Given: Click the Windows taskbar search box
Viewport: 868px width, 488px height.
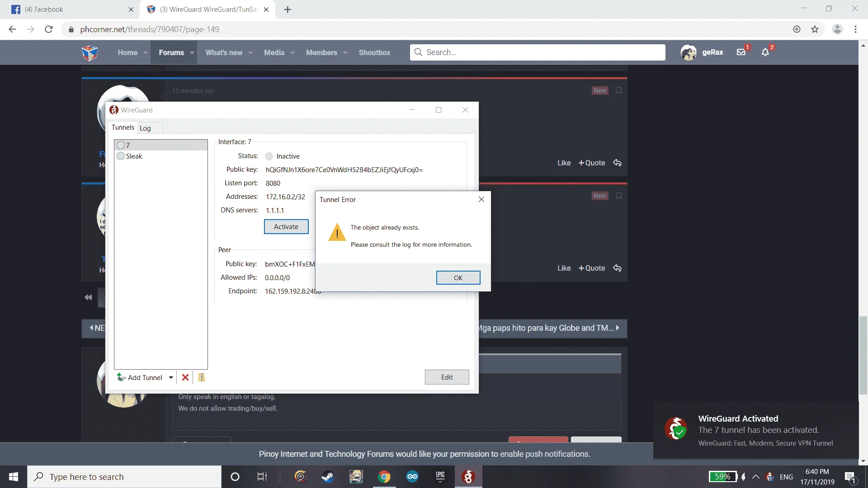Looking at the screenshot, I should tap(124, 477).
